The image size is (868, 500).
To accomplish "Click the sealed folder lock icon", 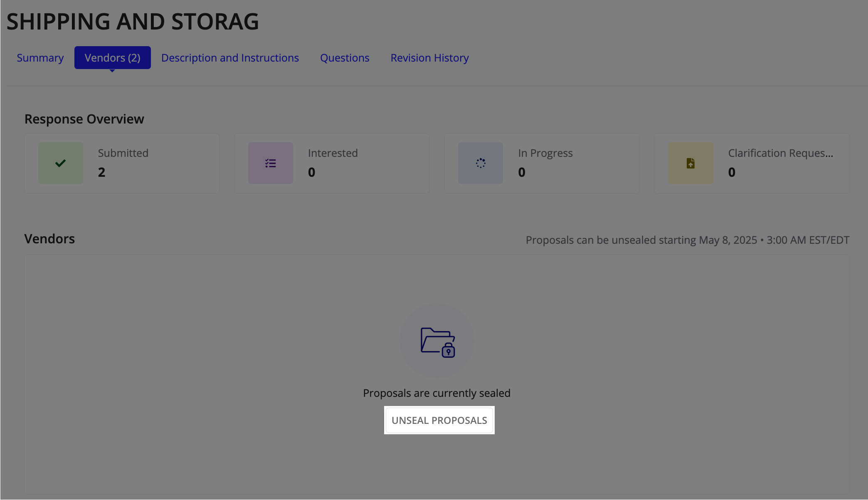I will pyautogui.click(x=437, y=342).
